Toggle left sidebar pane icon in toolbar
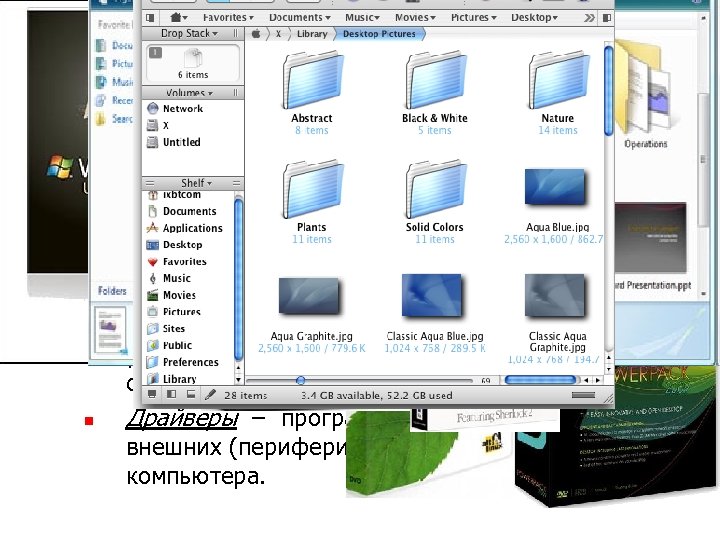Viewport: 720px width, 540px height. [150, 18]
